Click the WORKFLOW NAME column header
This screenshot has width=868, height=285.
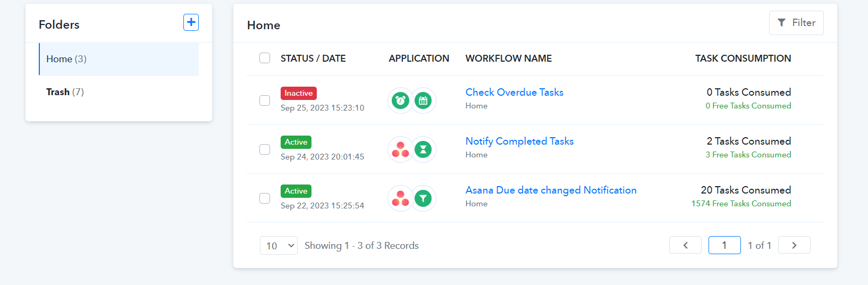509,58
